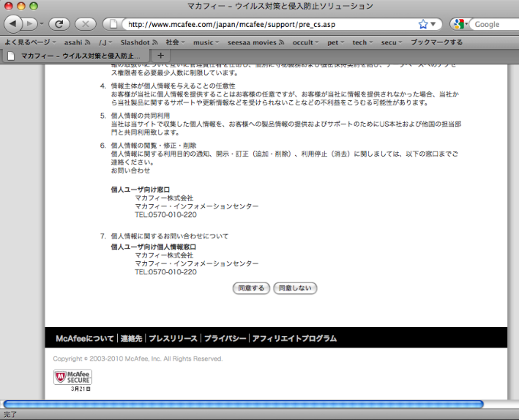Select the マカフィー browser tab
Image resolution: width=519 pixels, height=420 pixels.
tap(76, 56)
